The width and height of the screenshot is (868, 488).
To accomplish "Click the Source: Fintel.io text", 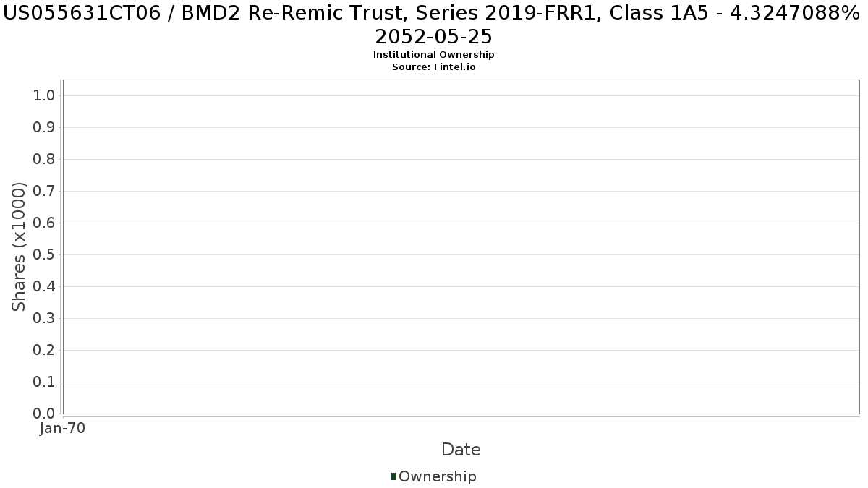I will pos(434,67).
